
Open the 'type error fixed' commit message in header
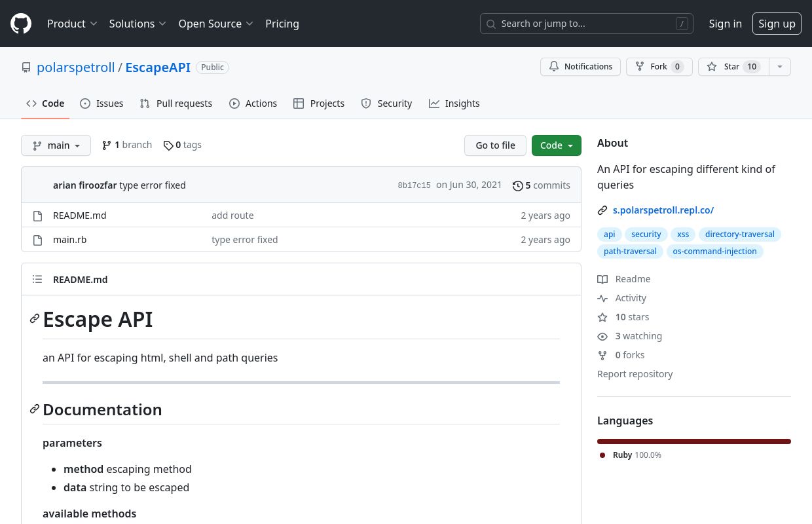(x=153, y=185)
